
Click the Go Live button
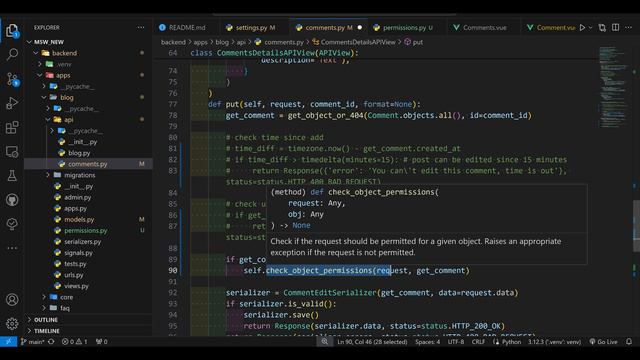(x=603, y=342)
